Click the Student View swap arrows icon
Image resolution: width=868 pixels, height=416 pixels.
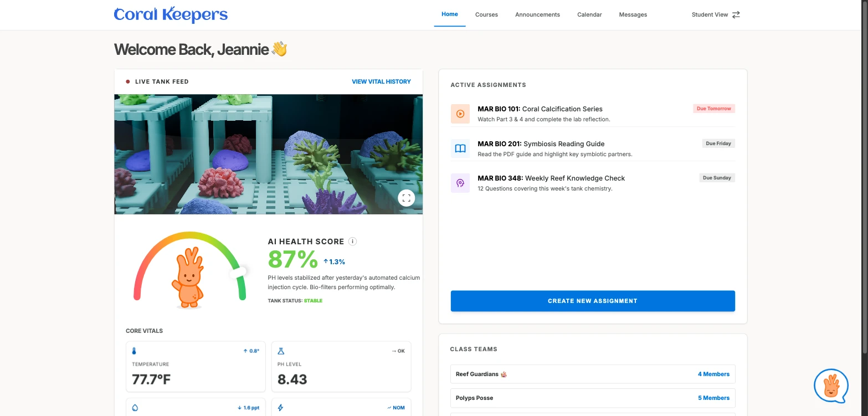tap(736, 15)
